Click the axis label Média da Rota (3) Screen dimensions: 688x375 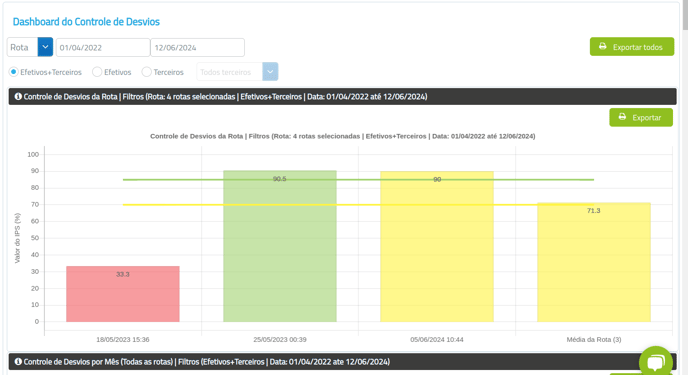pyautogui.click(x=594, y=339)
